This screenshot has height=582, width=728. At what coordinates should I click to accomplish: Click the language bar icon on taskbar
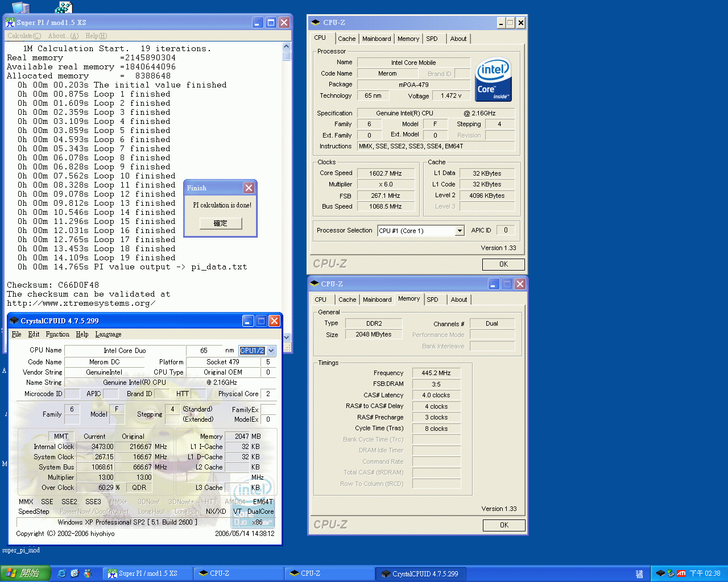click(x=639, y=574)
